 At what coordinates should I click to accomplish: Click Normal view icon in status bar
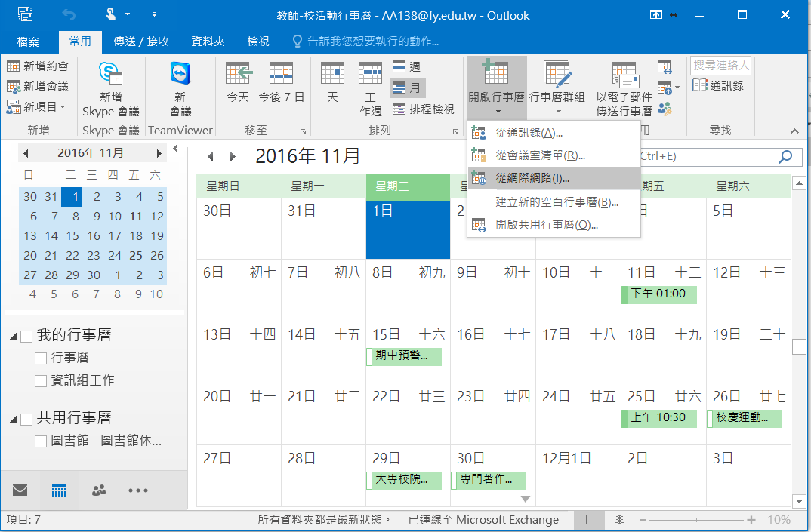588,520
